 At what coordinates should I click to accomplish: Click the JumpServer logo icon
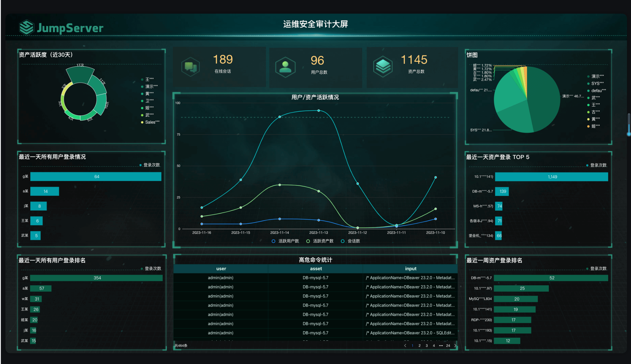(27, 27)
